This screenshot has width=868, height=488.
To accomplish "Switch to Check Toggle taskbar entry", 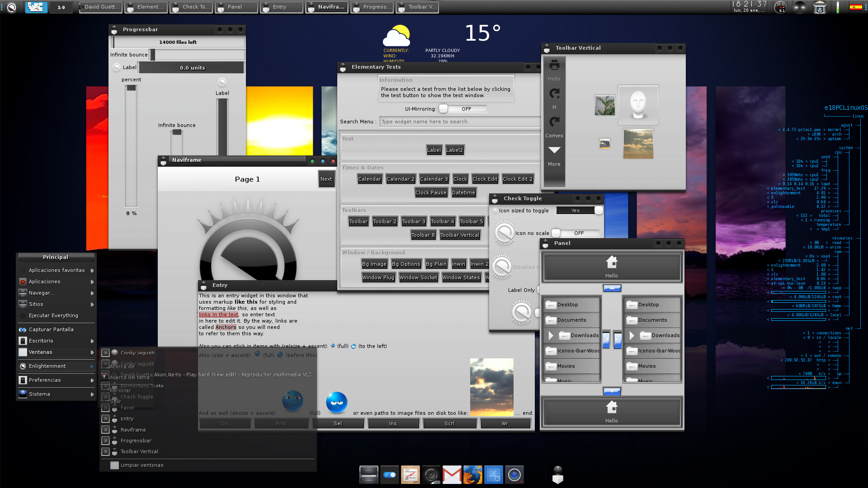I will pos(191,7).
